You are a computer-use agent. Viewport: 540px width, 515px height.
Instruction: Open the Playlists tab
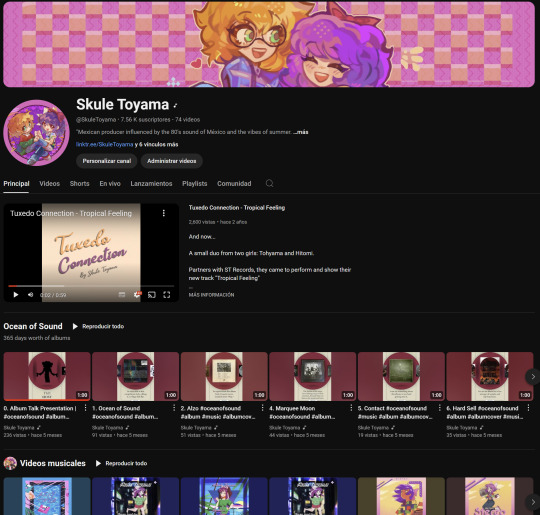point(195,184)
